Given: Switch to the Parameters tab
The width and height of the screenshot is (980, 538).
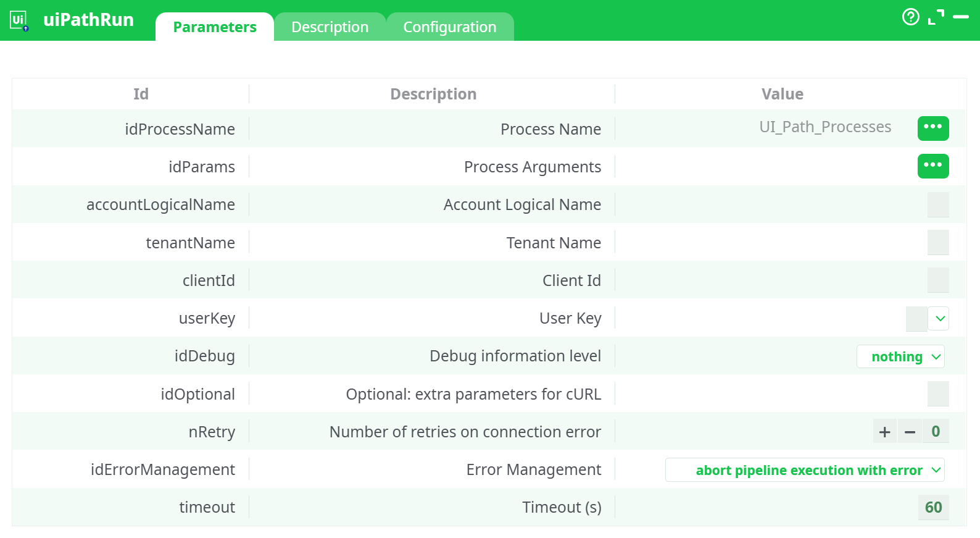Looking at the screenshot, I should click(215, 27).
